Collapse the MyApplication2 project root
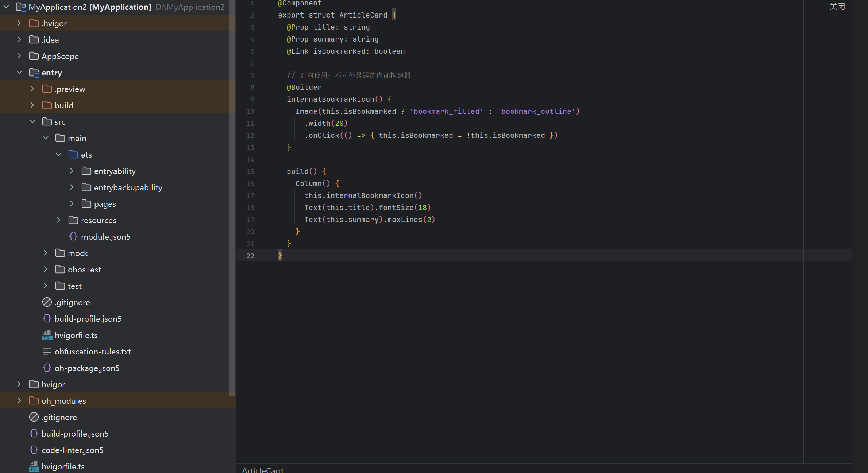This screenshot has width=868, height=473. point(6,7)
